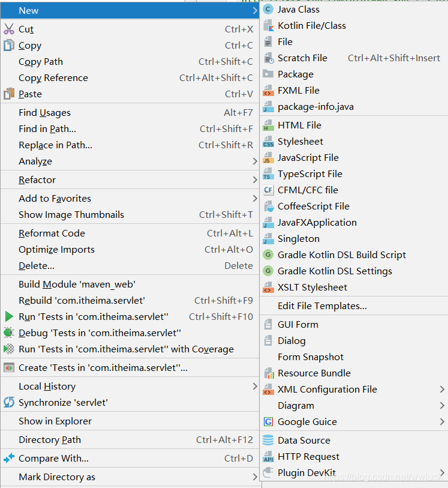This screenshot has height=488, width=448.
Task: Click the Singleton template icon
Action: coord(268,238)
